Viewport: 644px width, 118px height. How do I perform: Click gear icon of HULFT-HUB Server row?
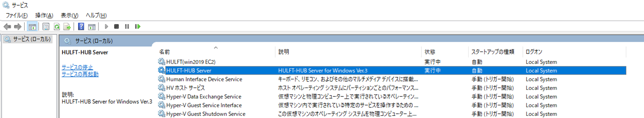[161, 70]
